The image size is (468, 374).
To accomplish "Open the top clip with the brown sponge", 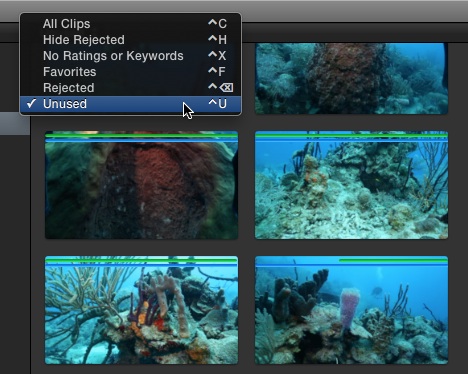I will (x=351, y=79).
